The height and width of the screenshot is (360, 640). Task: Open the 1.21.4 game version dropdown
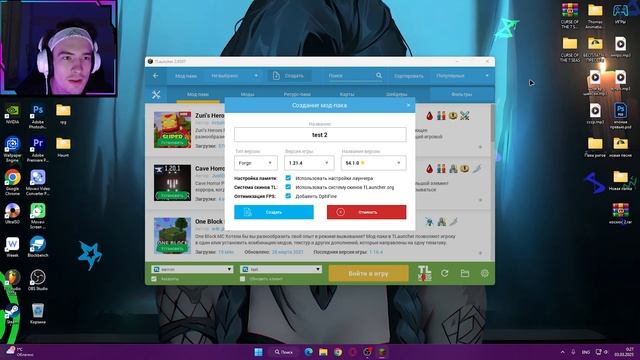click(309, 163)
